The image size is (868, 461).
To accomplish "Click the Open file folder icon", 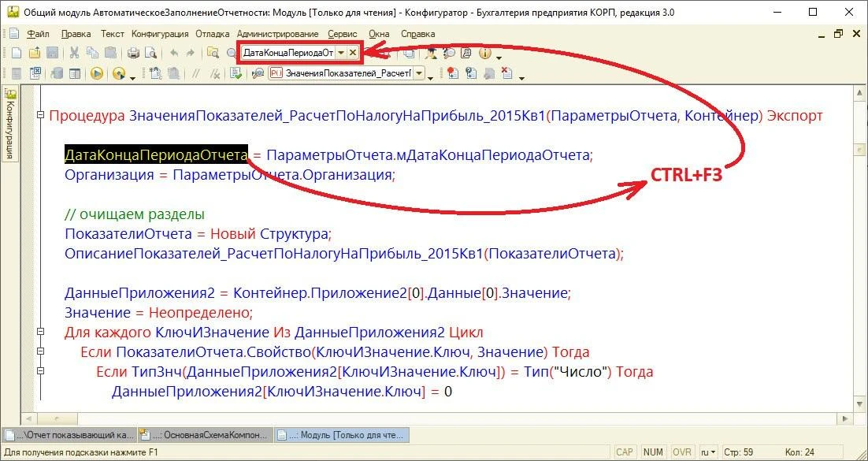I will pos(35,54).
